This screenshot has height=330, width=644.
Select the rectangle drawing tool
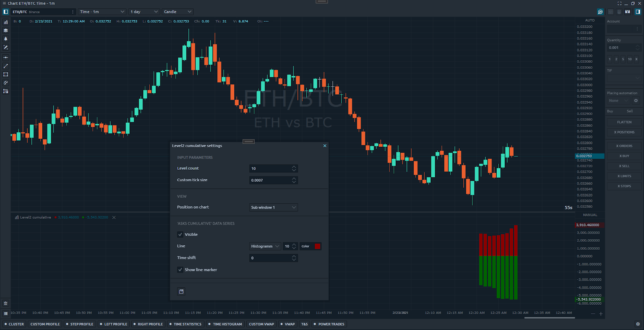coord(6,74)
